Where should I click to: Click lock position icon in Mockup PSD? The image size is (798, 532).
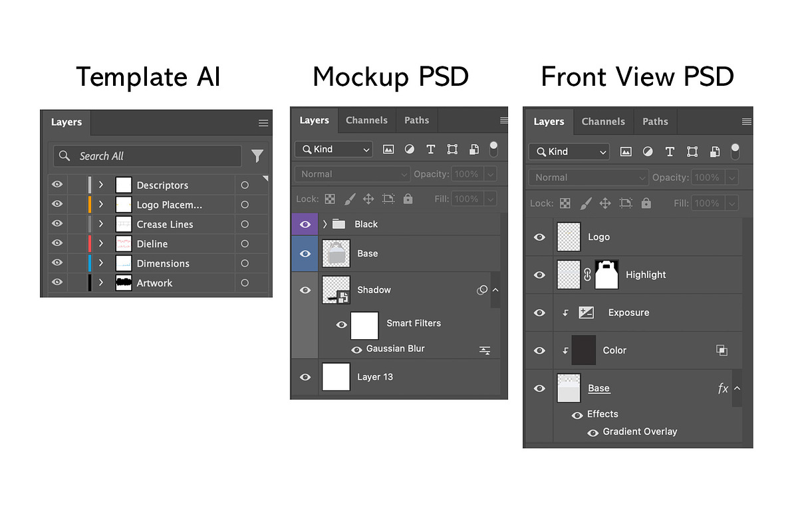pyautogui.click(x=368, y=199)
